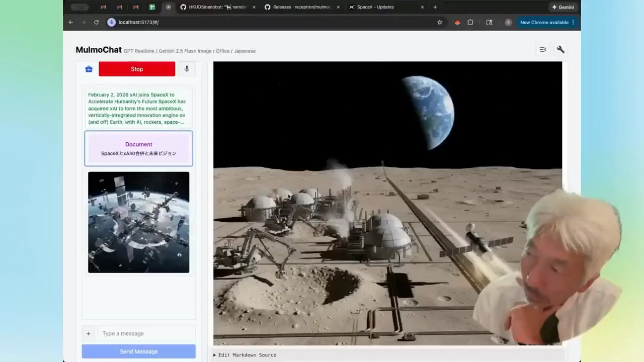Open a new browser tab
Screen dimensions: 644x362
coord(435,7)
